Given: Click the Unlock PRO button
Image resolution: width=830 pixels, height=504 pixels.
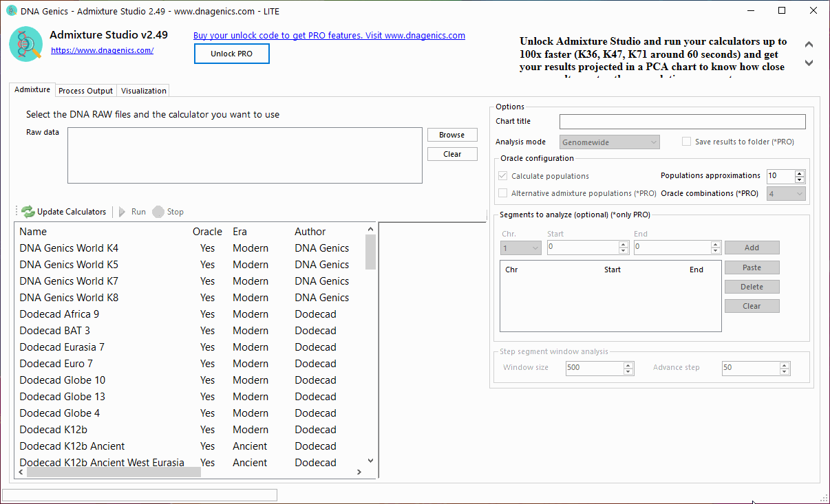Looking at the screenshot, I should click(x=231, y=53).
